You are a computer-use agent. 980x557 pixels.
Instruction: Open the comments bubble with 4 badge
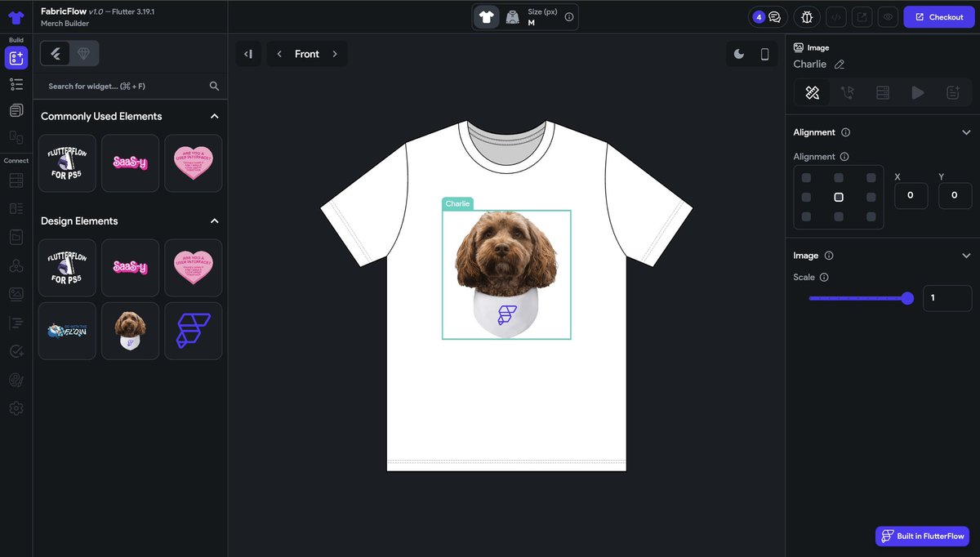[768, 17]
